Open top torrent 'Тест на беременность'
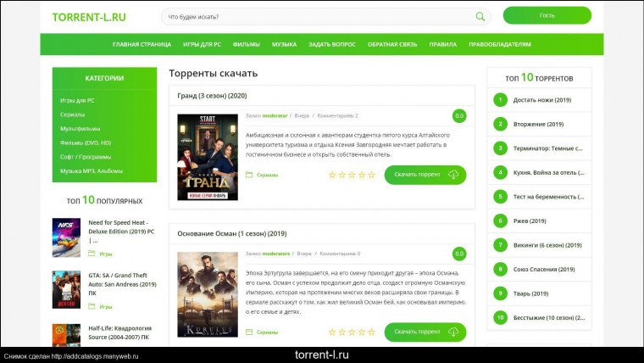 [549, 197]
